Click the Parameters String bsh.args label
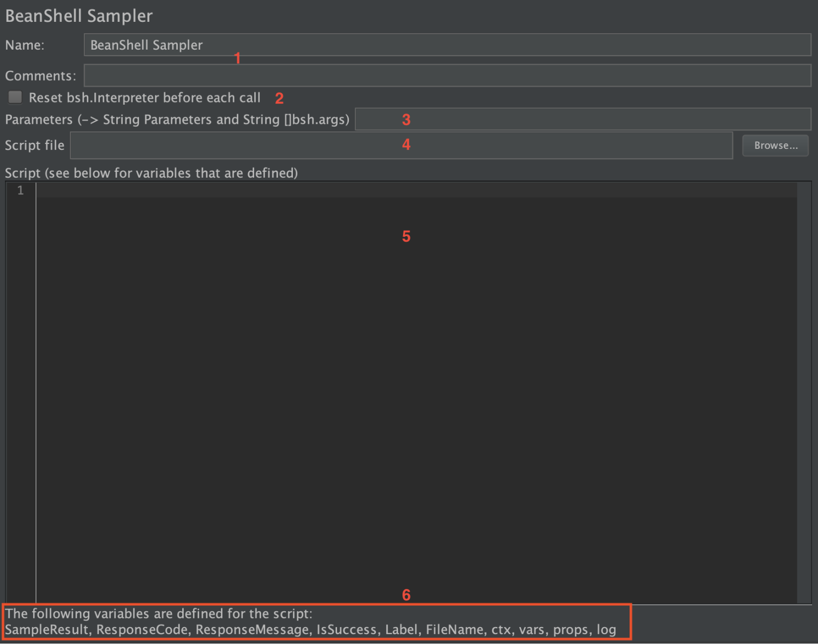 coord(177,119)
